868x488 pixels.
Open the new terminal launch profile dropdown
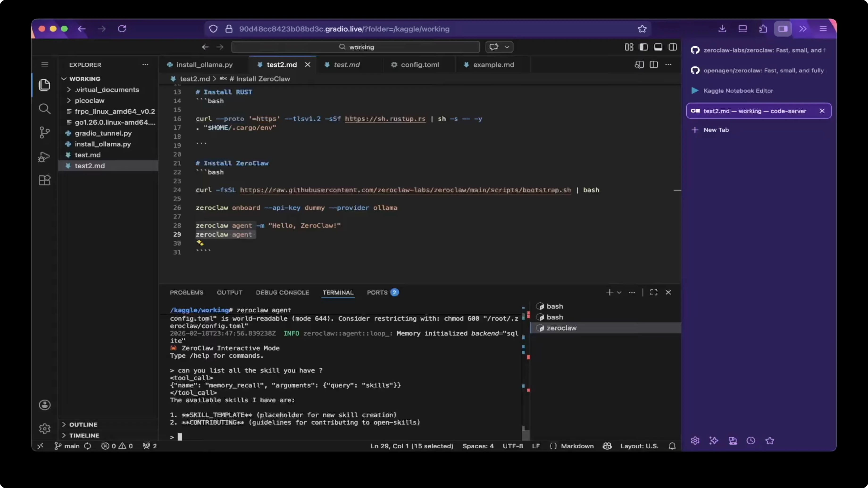coord(619,292)
